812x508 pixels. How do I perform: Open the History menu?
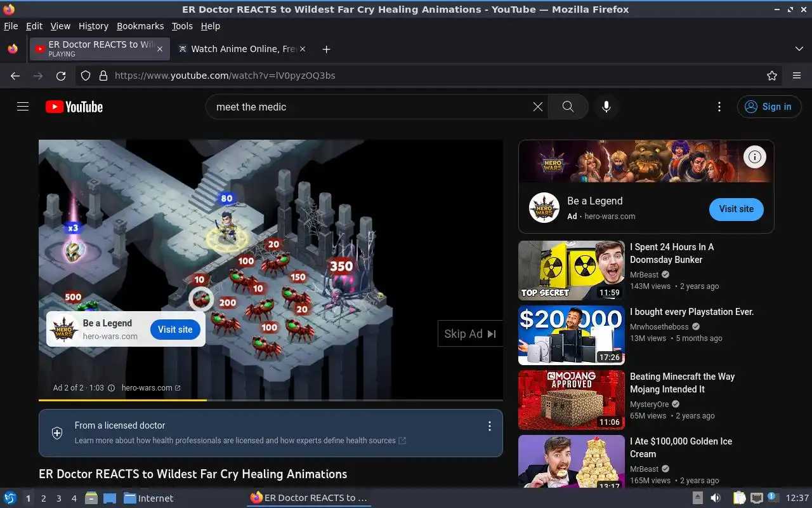click(x=93, y=26)
